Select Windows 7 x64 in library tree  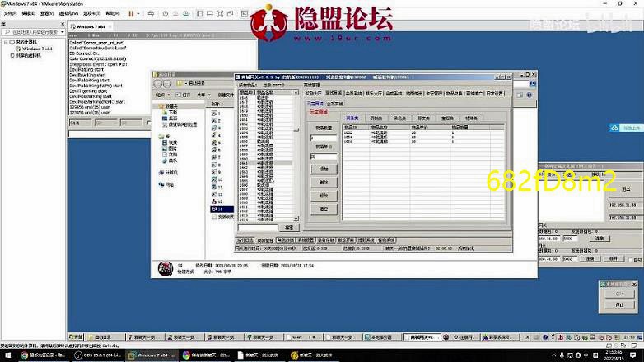click(x=35, y=49)
